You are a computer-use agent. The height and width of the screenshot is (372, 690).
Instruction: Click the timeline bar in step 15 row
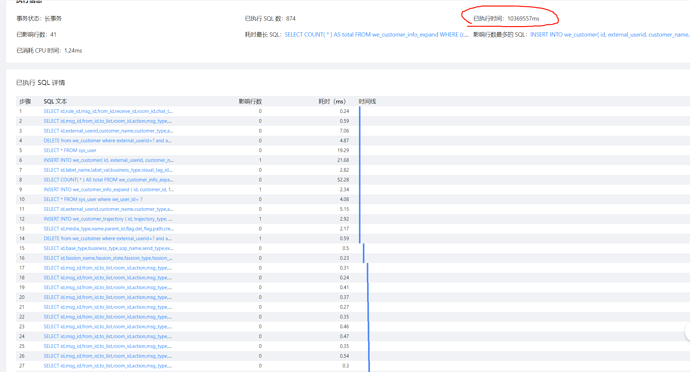click(363, 248)
